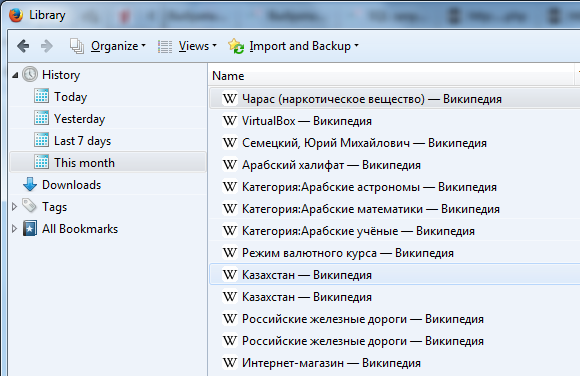This screenshot has width=580, height=376.
Task: Select 'Режим валютного курса — Википедия' entry
Action: click(x=394, y=253)
